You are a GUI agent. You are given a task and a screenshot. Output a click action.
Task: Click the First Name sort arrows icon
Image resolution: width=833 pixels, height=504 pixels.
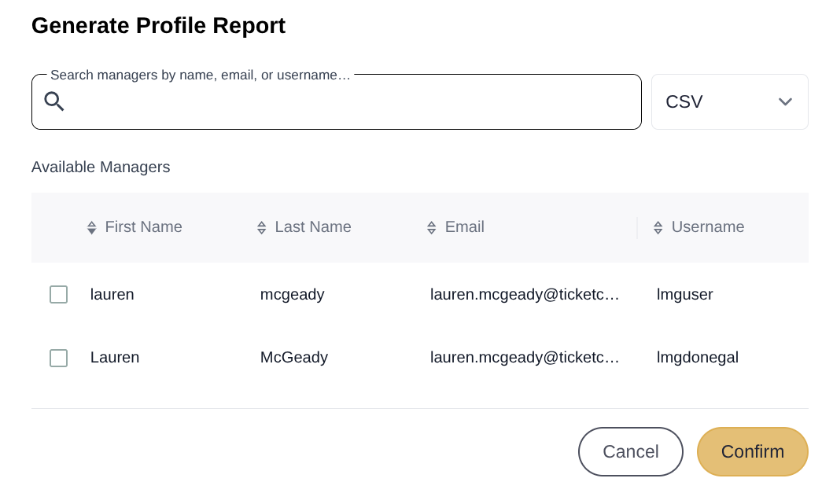[91, 227]
